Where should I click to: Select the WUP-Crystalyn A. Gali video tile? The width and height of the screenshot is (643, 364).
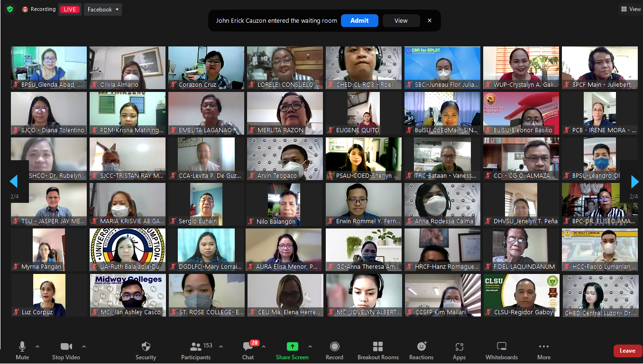tap(521, 68)
